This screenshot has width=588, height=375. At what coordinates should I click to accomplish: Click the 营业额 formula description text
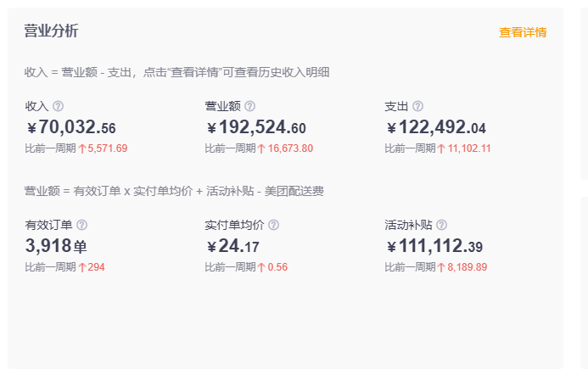point(174,191)
